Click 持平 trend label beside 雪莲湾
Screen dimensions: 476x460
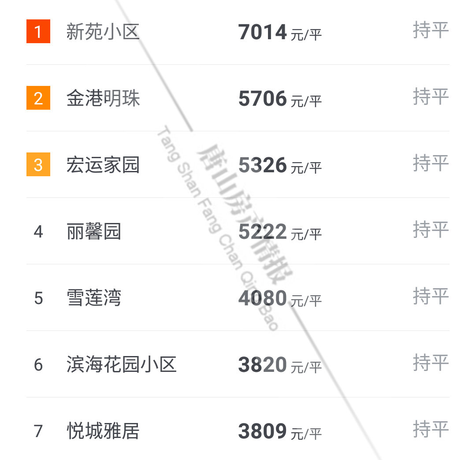(x=431, y=297)
